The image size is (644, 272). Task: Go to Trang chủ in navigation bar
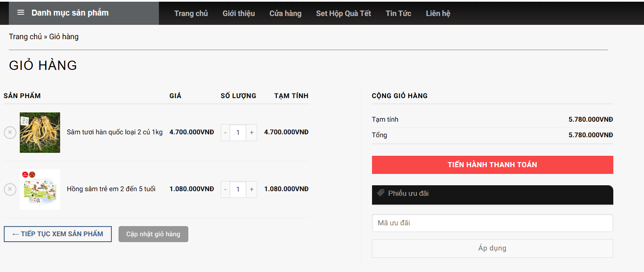(x=191, y=13)
